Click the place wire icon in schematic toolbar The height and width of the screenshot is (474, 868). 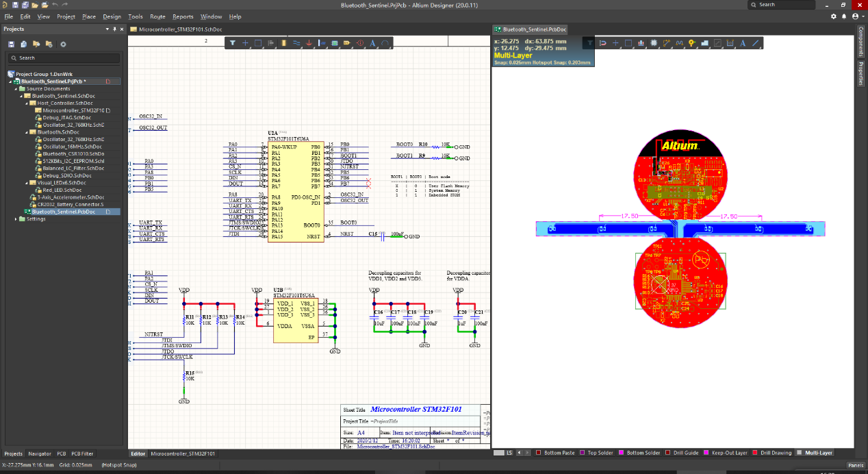(296, 43)
